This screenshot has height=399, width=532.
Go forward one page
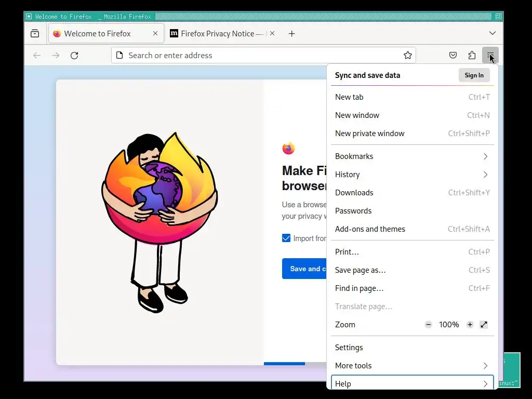pyautogui.click(x=56, y=55)
